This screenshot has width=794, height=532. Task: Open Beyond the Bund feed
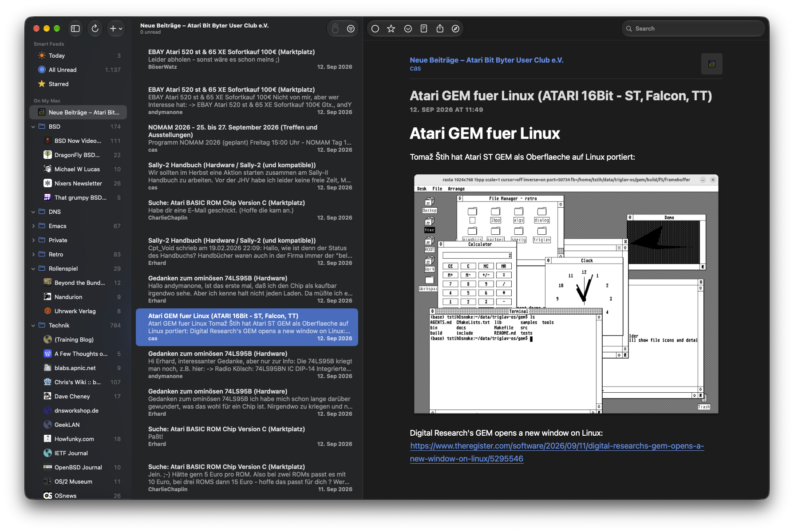pos(78,283)
